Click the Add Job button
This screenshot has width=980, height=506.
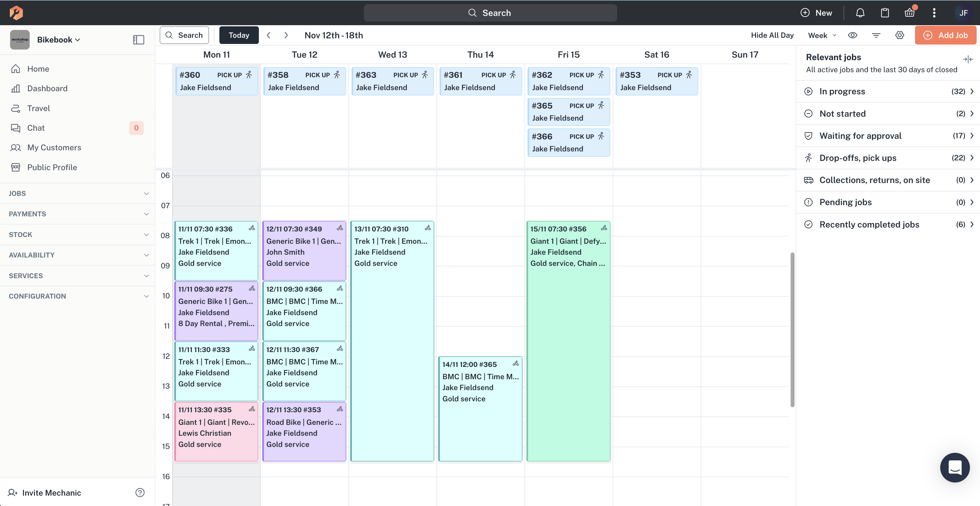[x=946, y=35]
